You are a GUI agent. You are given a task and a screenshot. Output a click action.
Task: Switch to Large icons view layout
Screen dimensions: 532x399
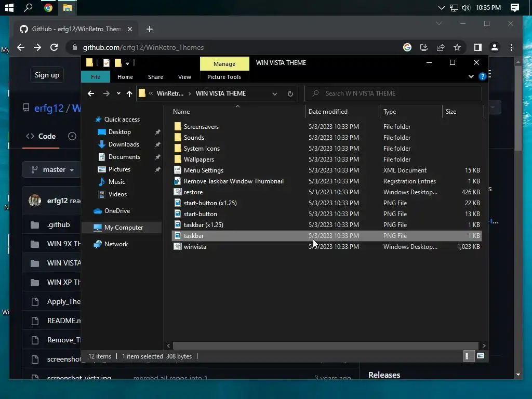481,356
